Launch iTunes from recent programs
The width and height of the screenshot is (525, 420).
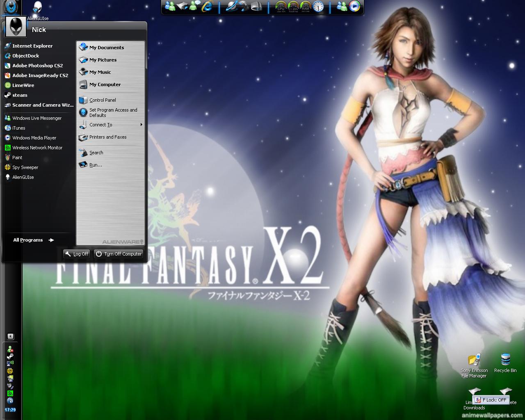pyautogui.click(x=39, y=128)
